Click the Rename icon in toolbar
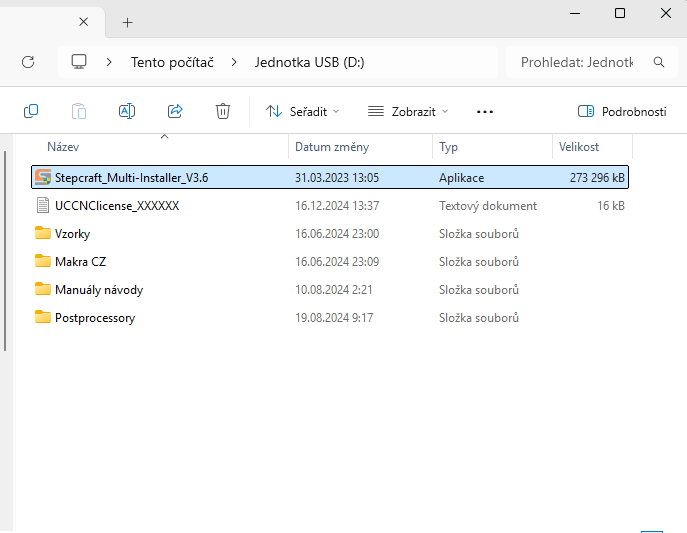Viewport: 687px width, 533px height. [127, 111]
